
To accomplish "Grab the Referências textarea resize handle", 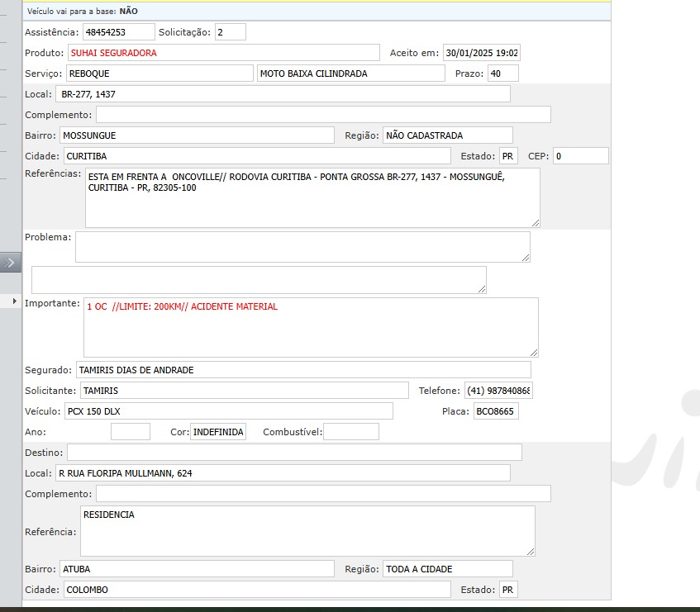I will pyautogui.click(x=535, y=222).
